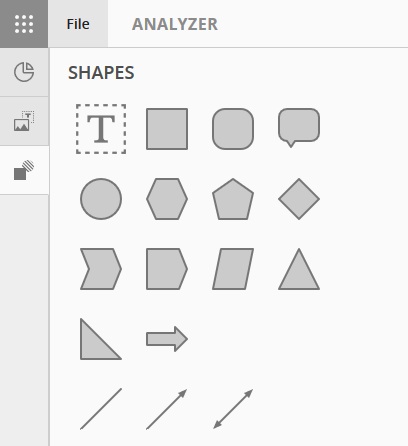Select the pentagon arrow block shape
408x446 pixels.
pyautogui.click(x=167, y=269)
